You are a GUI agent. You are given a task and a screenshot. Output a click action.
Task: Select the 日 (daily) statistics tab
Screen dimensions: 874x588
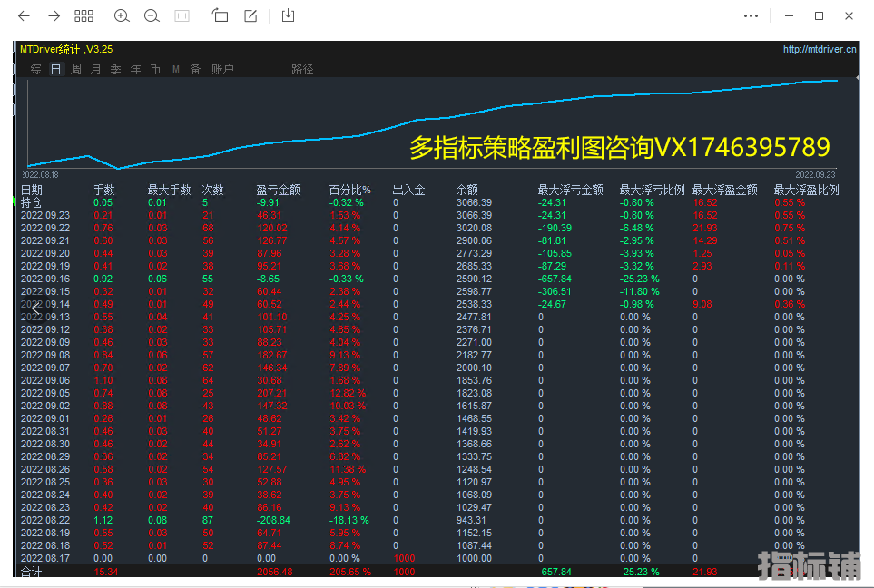click(55, 69)
